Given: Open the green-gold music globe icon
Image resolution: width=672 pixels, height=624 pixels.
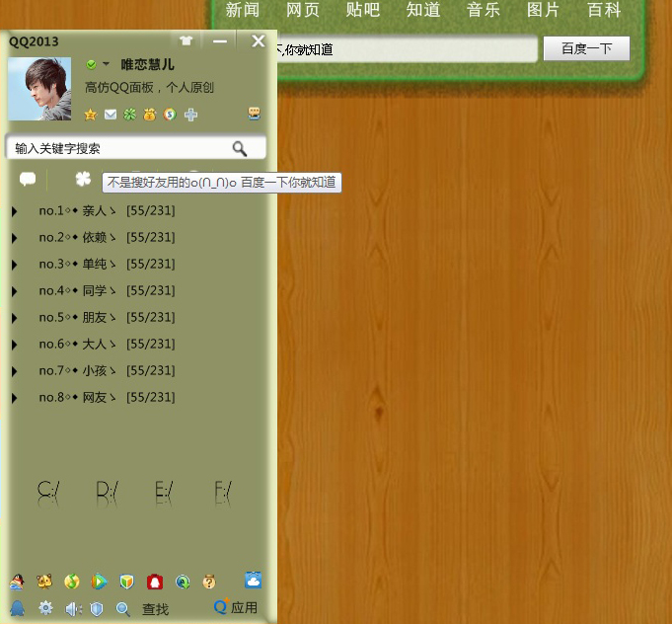Looking at the screenshot, I should (72, 582).
